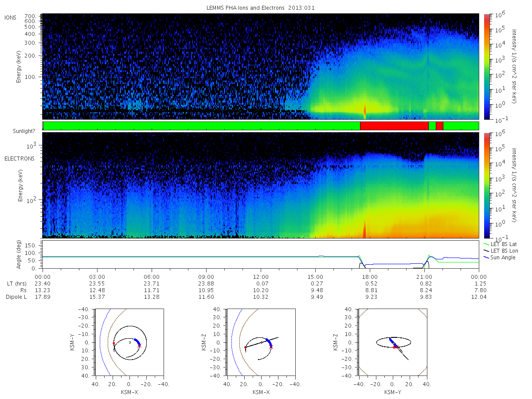Click the long red segment of the sunlight bar
This screenshot has height=399, width=532.
(394, 126)
